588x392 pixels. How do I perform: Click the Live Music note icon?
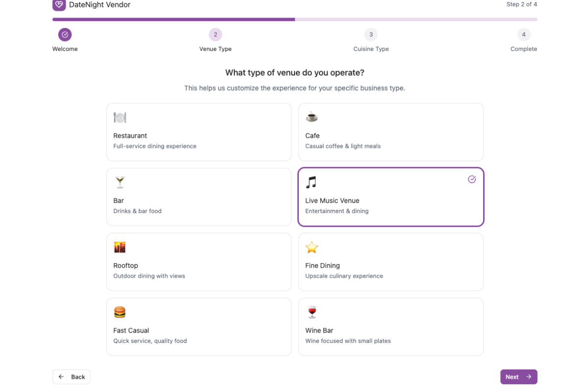[311, 182]
